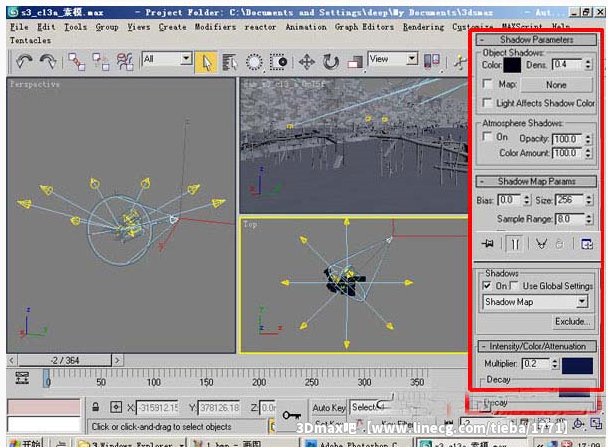
Task: Toggle the Window/Crossing selection icon
Action: [278, 62]
